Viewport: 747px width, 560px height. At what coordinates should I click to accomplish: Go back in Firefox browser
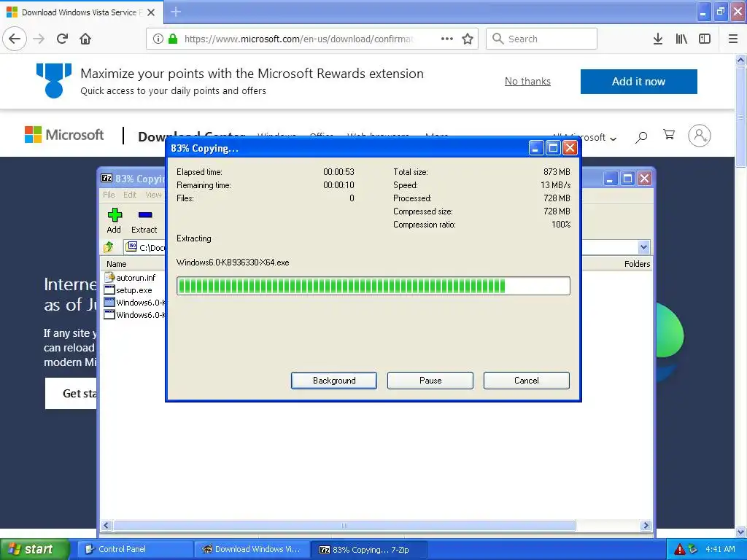click(x=15, y=39)
